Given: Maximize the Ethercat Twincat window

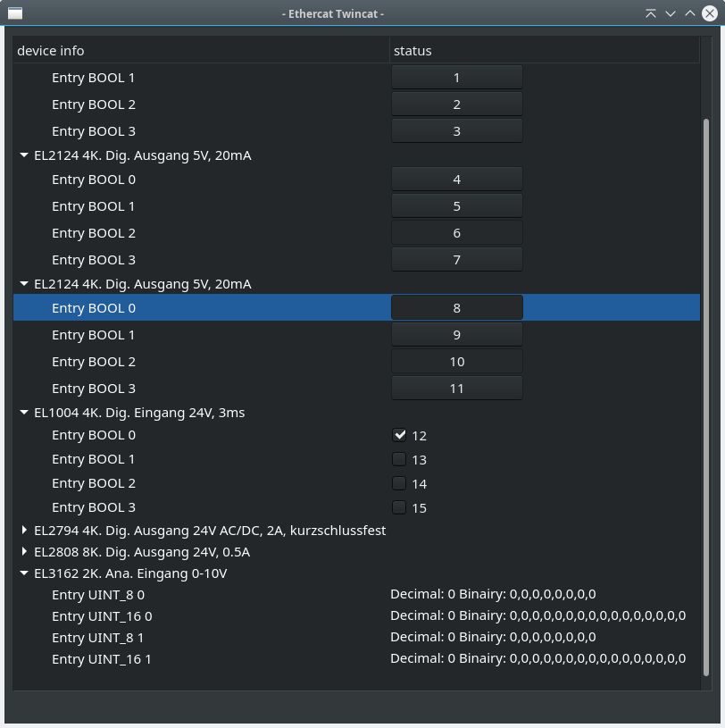Looking at the screenshot, I should [689, 13].
